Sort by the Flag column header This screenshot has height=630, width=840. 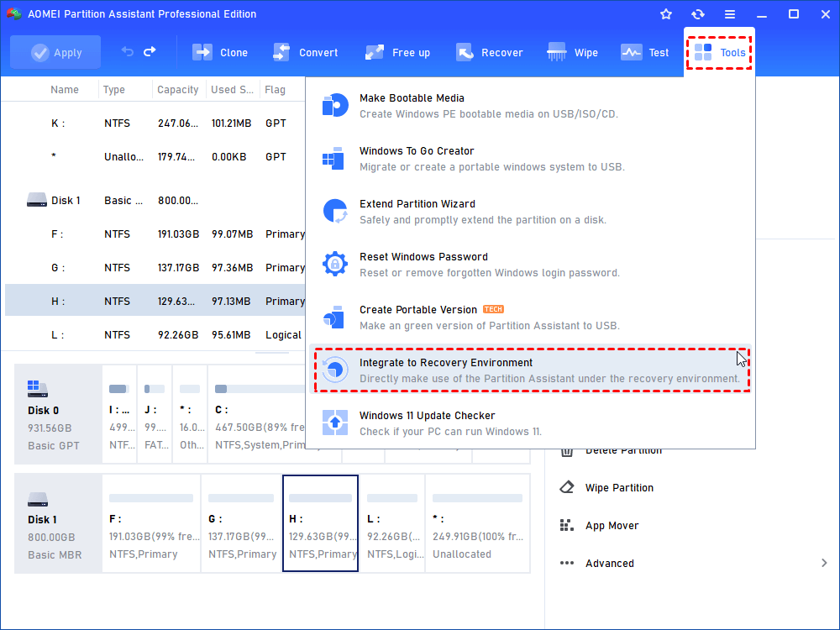(275, 90)
